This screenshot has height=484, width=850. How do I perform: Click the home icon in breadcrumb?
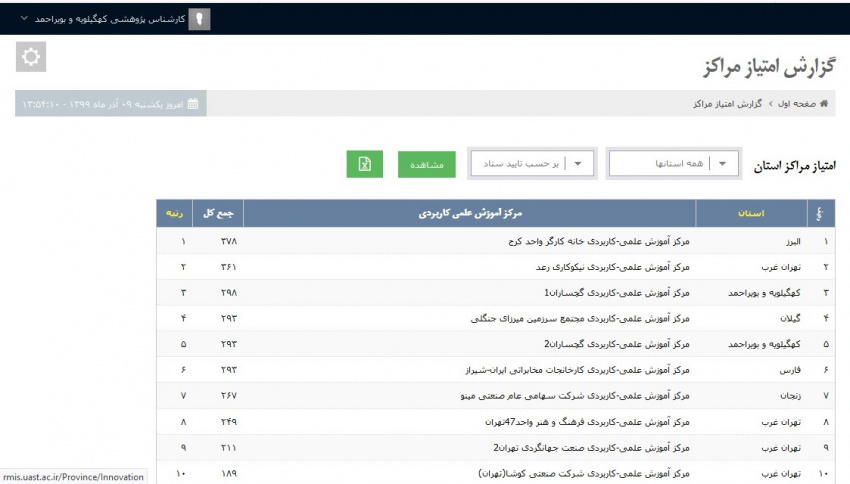(824, 104)
